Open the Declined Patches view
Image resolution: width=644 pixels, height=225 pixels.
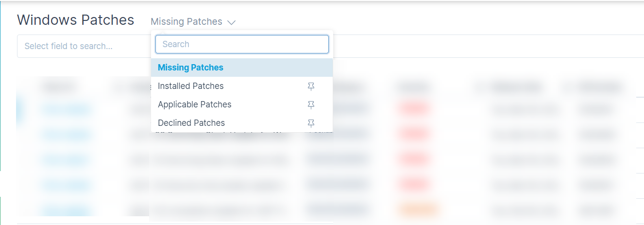click(x=191, y=123)
